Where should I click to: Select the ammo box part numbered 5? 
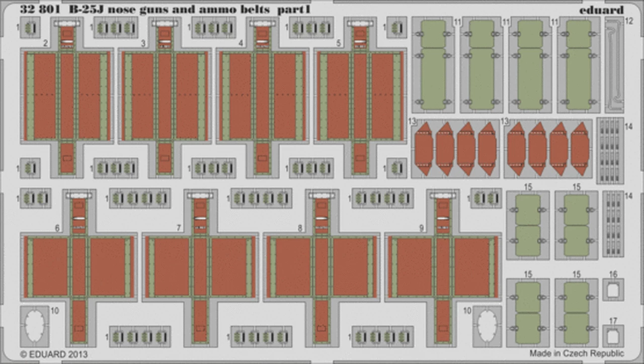click(360, 97)
